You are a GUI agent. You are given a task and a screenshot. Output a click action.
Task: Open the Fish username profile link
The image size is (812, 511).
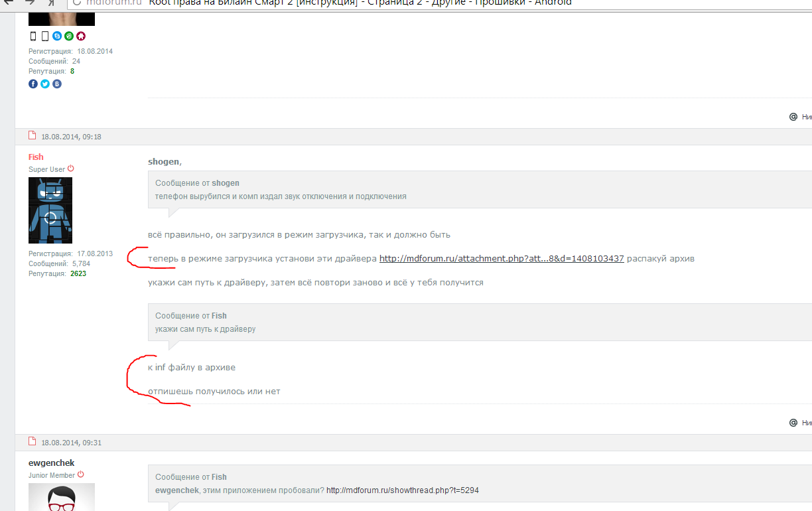pyautogui.click(x=36, y=157)
